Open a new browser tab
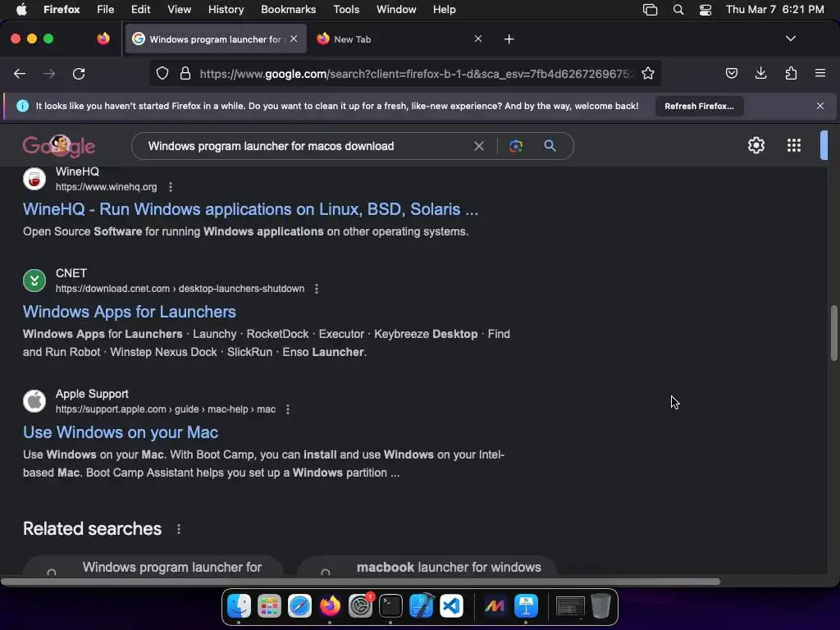The image size is (840, 630). pyautogui.click(x=509, y=39)
